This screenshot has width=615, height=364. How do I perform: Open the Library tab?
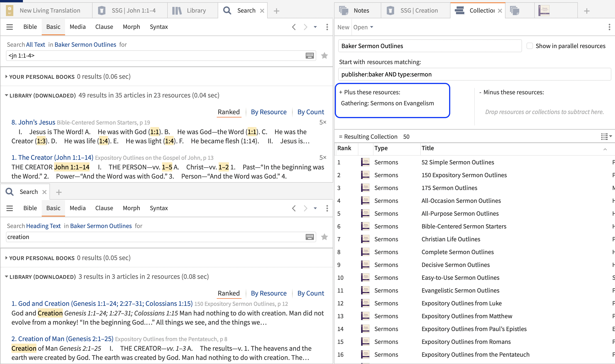pyautogui.click(x=192, y=11)
